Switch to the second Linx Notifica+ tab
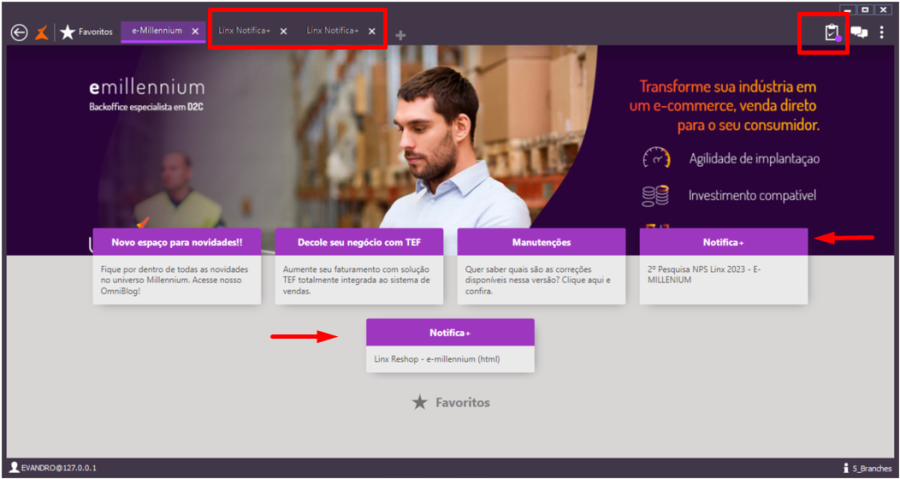This screenshot has width=900, height=479. coord(332,31)
